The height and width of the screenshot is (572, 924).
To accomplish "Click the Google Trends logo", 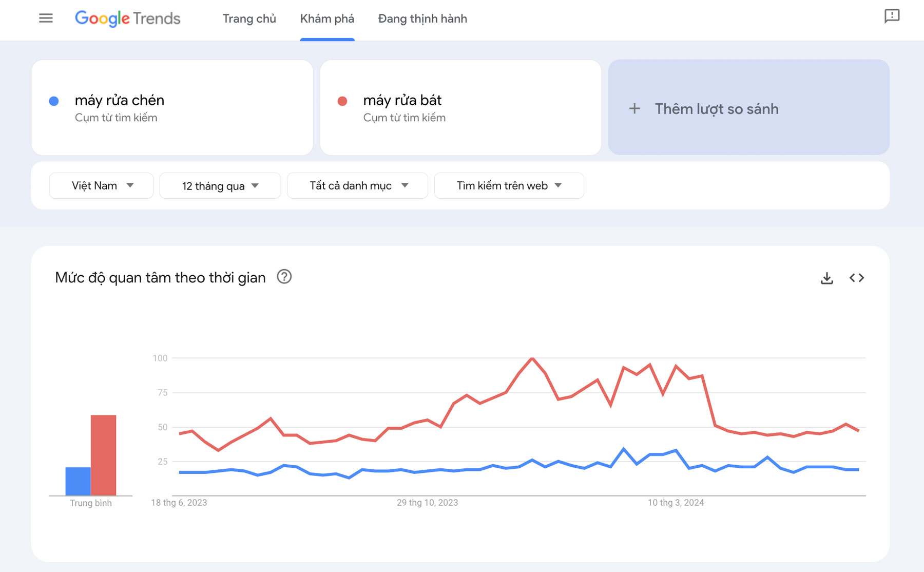I will point(127,18).
